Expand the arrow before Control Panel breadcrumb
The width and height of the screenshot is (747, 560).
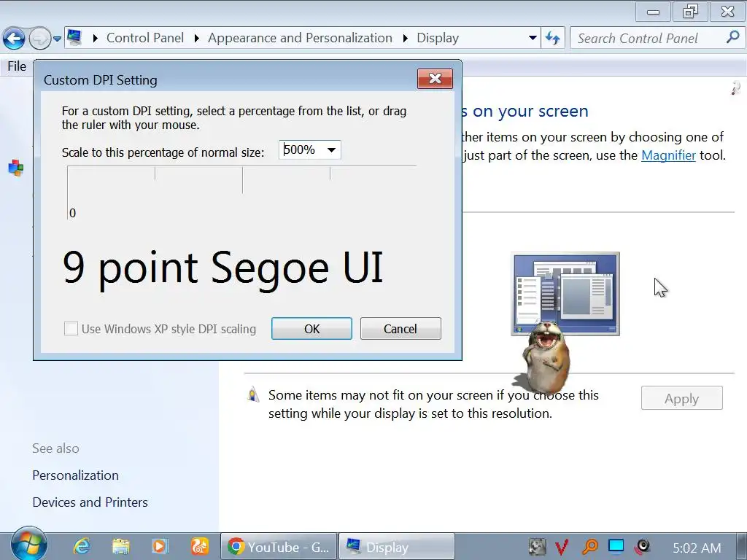point(96,38)
